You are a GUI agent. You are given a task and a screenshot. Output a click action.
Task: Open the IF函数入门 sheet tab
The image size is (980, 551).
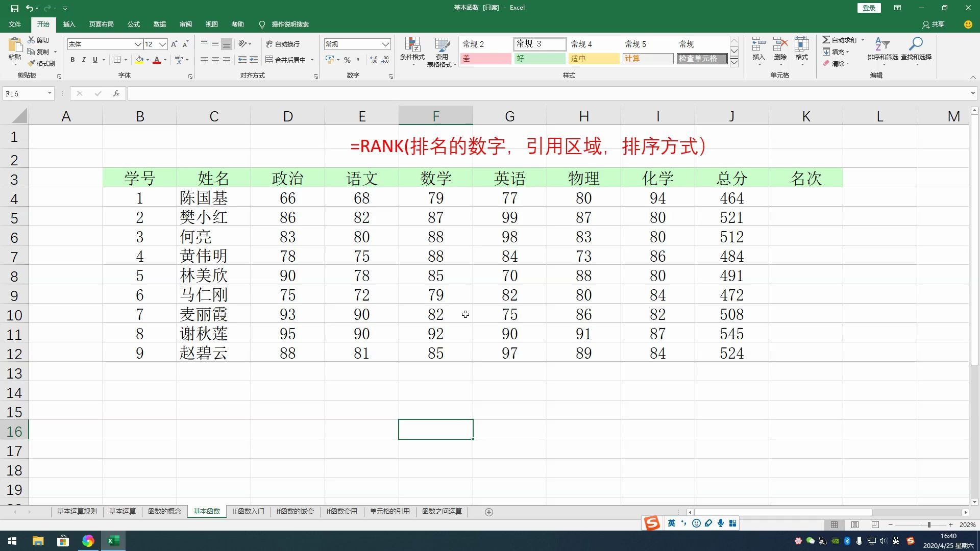248,511
